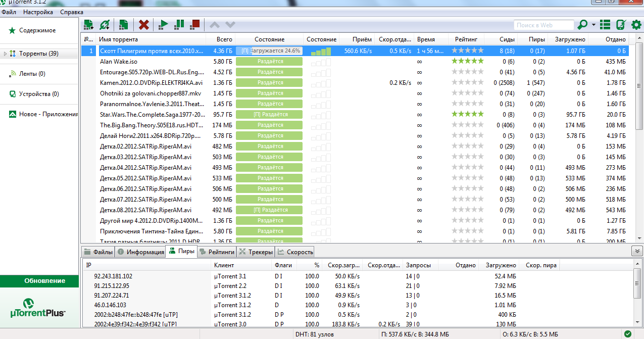This screenshot has height=339, width=644.
Task: Select the Пиры tab
Action: (181, 251)
